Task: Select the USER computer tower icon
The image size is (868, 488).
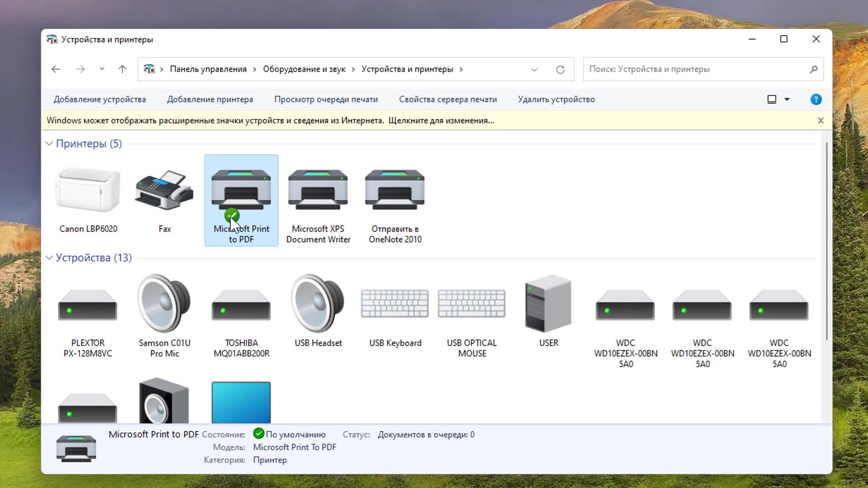Action: (548, 303)
